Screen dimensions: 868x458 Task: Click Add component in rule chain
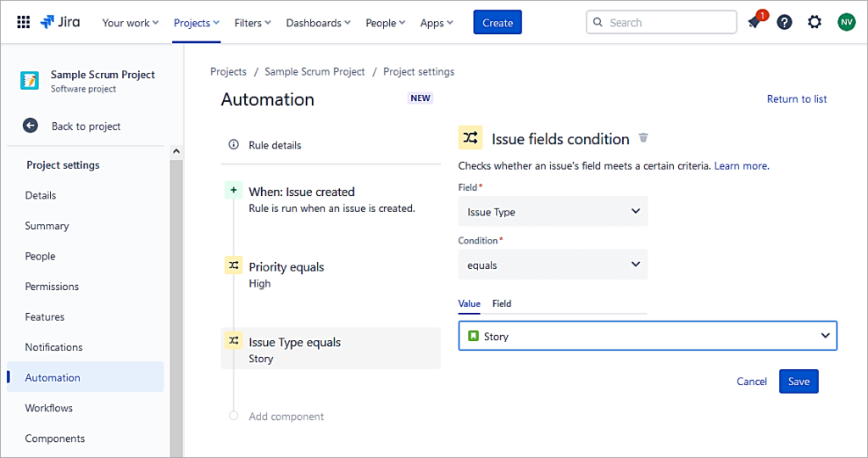click(286, 416)
